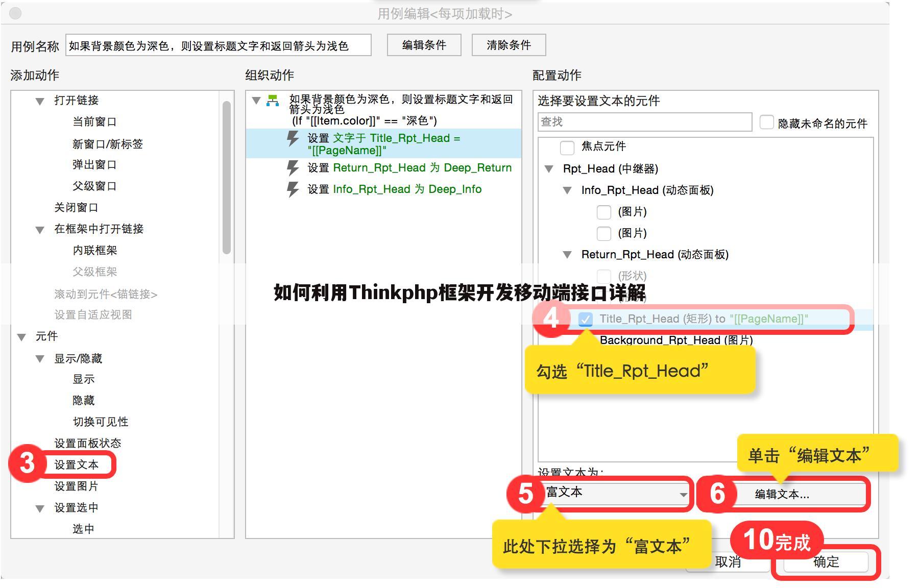The height and width of the screenshot is (588, 919).
Task: Click the 添加动作 list scrollbar
Action: point(227,177)
